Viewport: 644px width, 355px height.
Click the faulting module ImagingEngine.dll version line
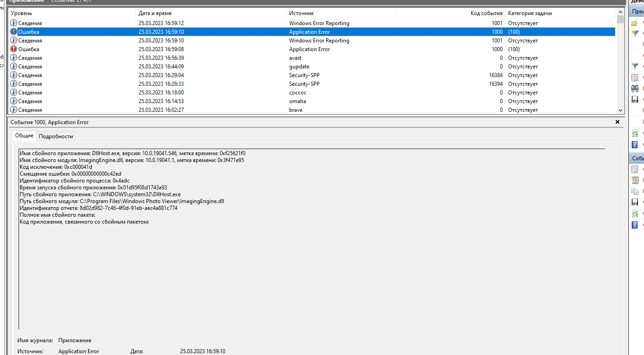(132, 160)
